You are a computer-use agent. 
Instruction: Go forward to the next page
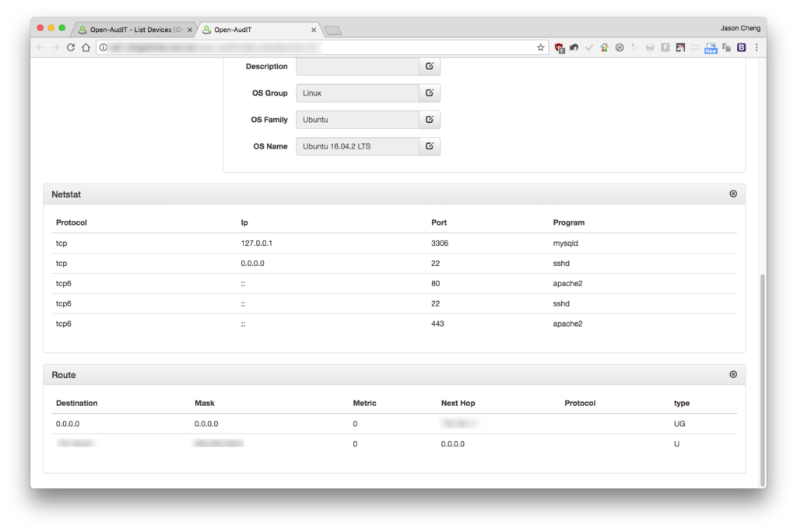tap(55, 47)
